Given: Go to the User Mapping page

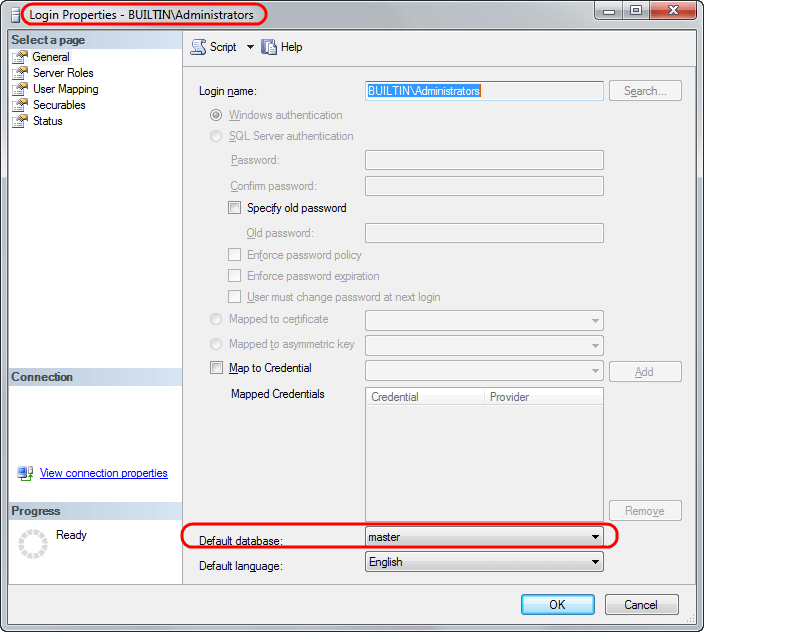Looking at the screenshot, I should click(x=66, y=89).
